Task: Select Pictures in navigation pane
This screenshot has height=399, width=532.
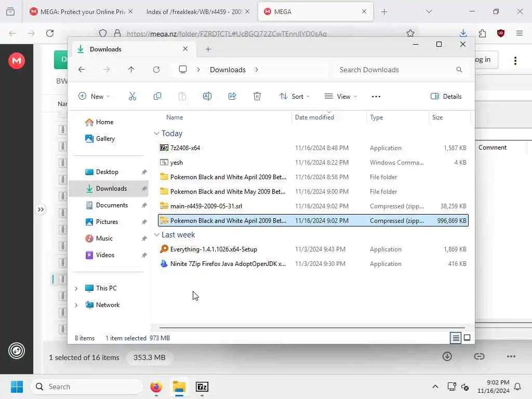Action: (x=107, y=221)
